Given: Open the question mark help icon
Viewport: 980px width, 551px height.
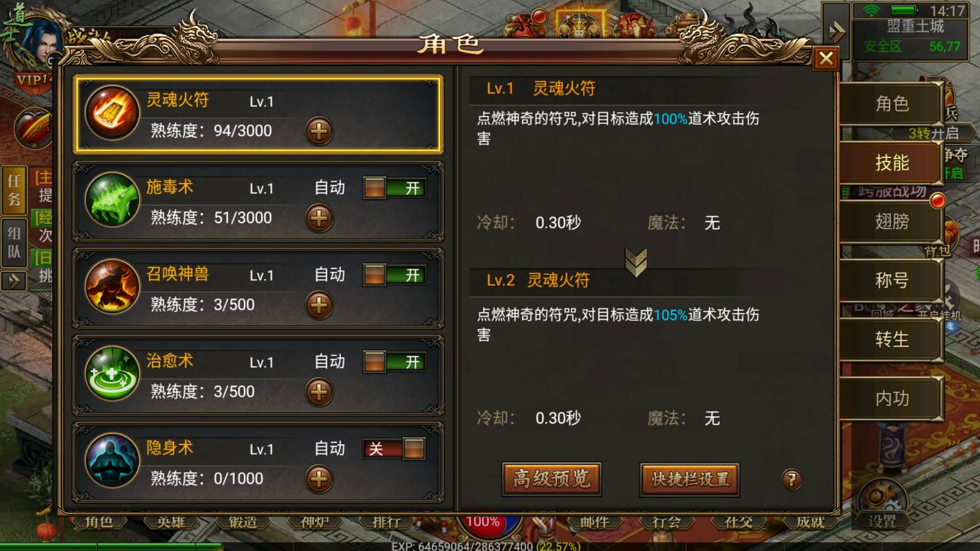Looking at the screenshot, I should pyautogui.click(x=792, y=479).
